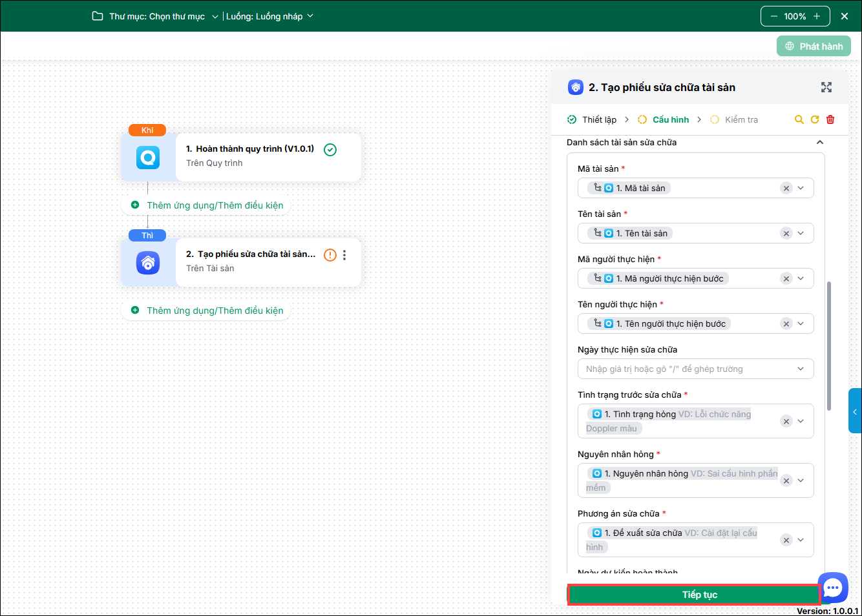Screen dimensions: 862x616
Task: Clear the Mã tài sản field value
Action: (x=786, y=189)
